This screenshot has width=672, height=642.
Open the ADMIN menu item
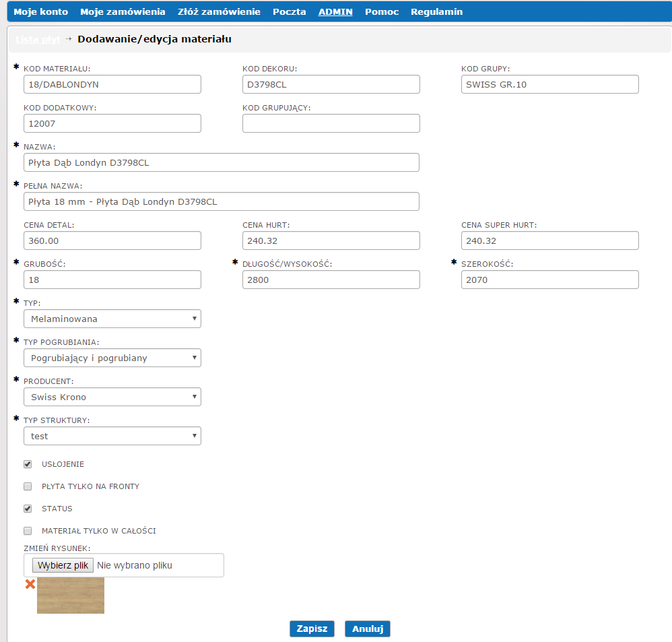pyautogui.click(x=335, y=12)
